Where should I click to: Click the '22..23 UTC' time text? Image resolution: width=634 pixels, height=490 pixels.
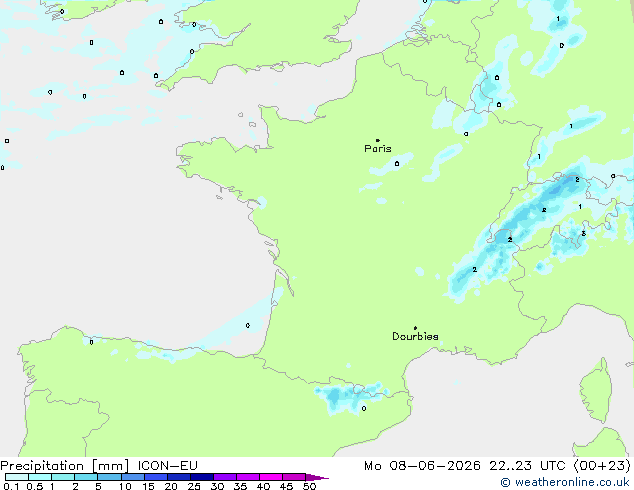(x=527, y=466)
